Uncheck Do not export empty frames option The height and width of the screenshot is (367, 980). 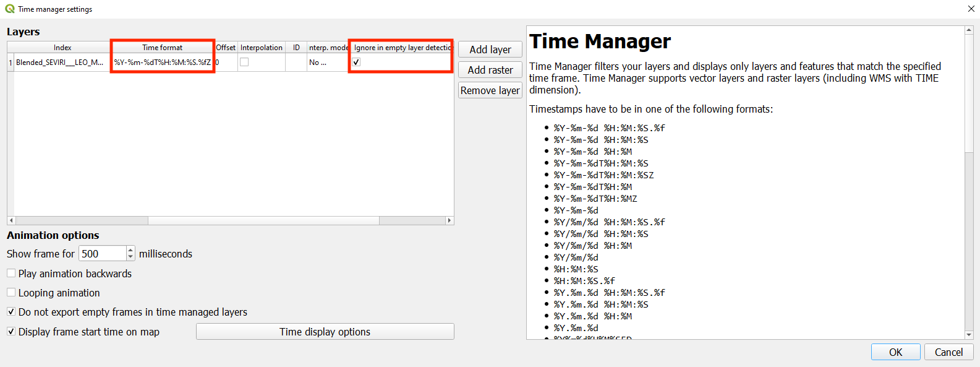(11, 311)
